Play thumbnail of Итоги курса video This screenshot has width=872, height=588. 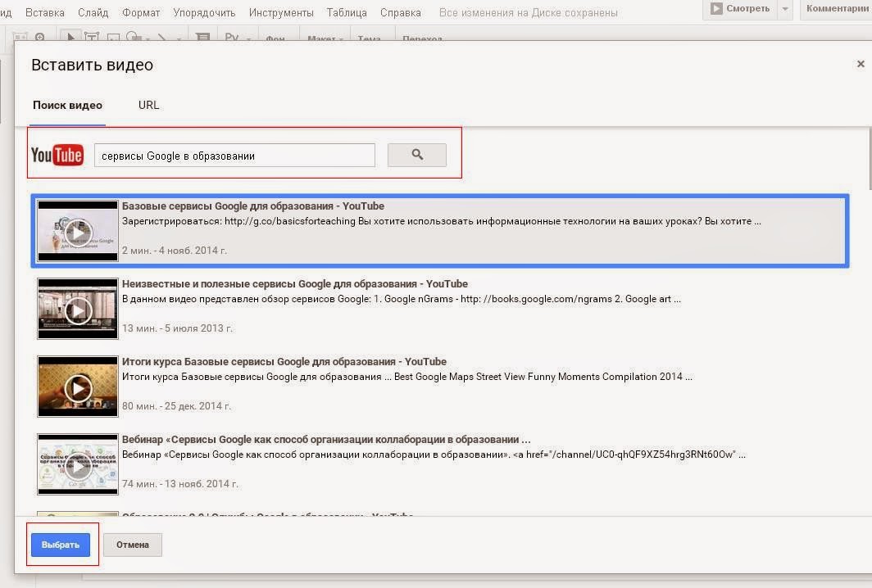(78, 387)
